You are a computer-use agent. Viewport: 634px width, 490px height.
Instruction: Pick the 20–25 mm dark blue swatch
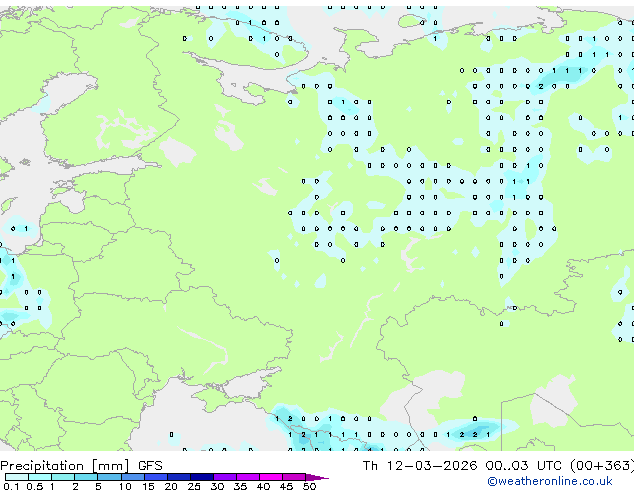click(179, 477)
